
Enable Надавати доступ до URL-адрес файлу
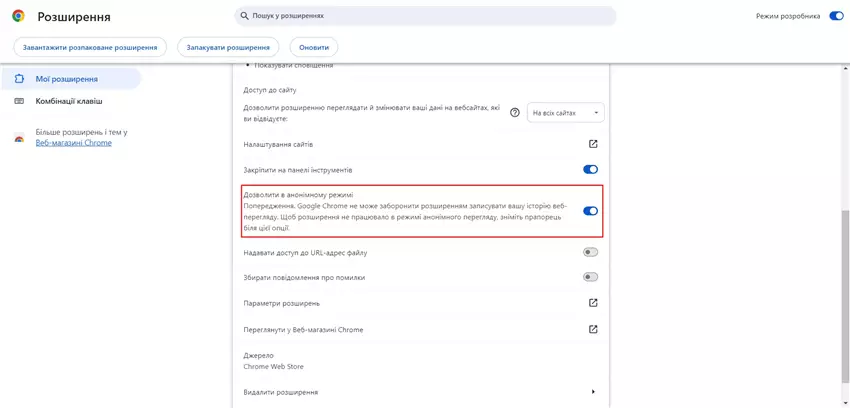pyautogui.click(x=590, y=252)
